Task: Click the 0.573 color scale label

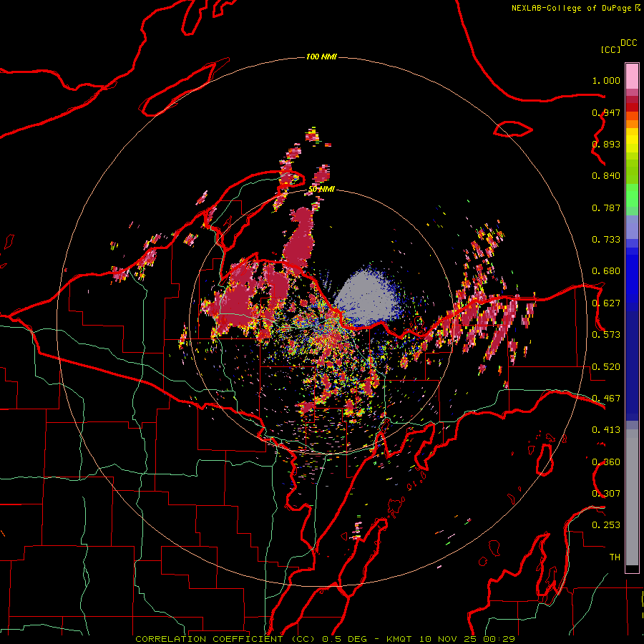Action: (606, 335)
